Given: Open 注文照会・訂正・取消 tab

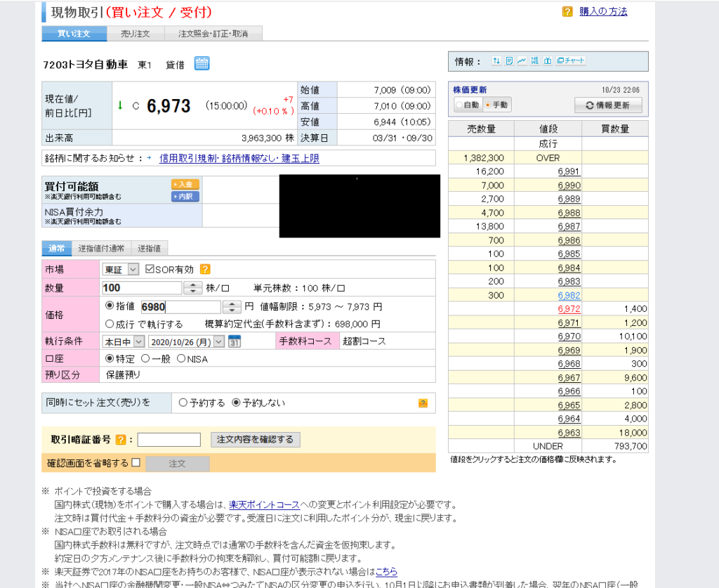Looking at the screenshot, I should pos(213,34).
